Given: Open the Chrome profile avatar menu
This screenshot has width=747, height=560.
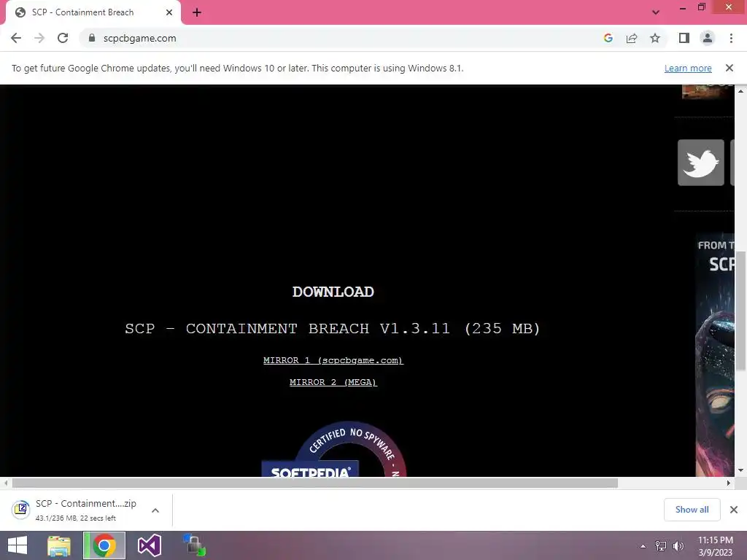Looking at the screenshot, I should click(x=708, y=38).
